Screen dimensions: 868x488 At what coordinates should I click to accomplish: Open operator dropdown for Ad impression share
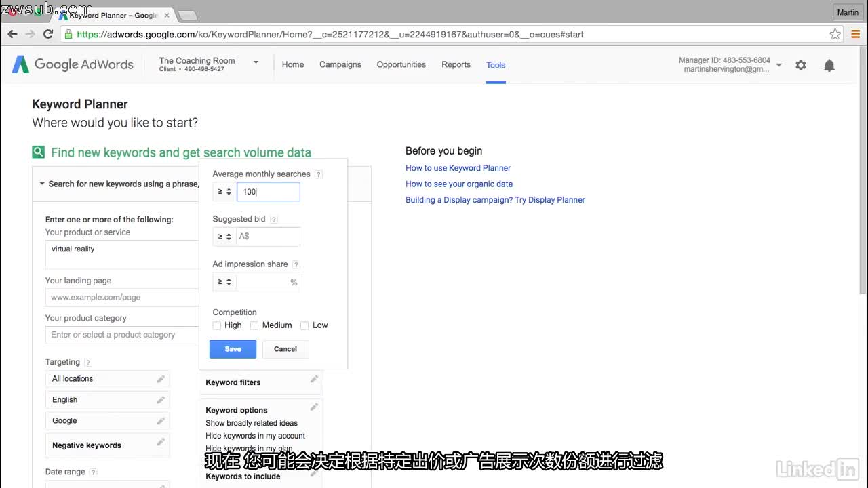tap(224, 282)
